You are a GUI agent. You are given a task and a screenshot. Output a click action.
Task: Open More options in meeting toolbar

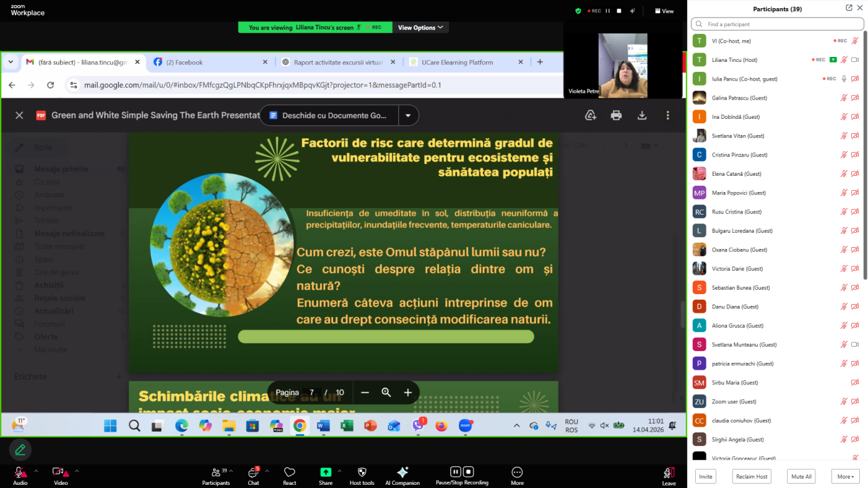point(517,472)
